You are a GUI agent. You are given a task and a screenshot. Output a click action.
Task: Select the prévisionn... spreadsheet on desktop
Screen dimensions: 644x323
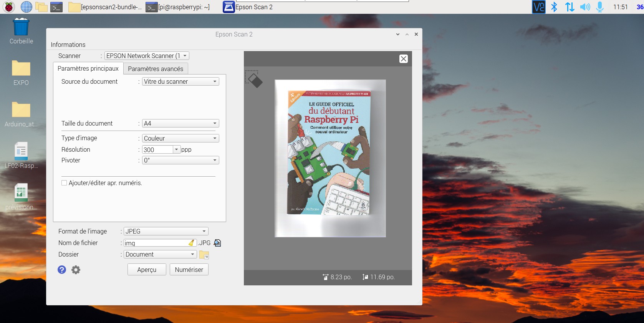[21, 197]
